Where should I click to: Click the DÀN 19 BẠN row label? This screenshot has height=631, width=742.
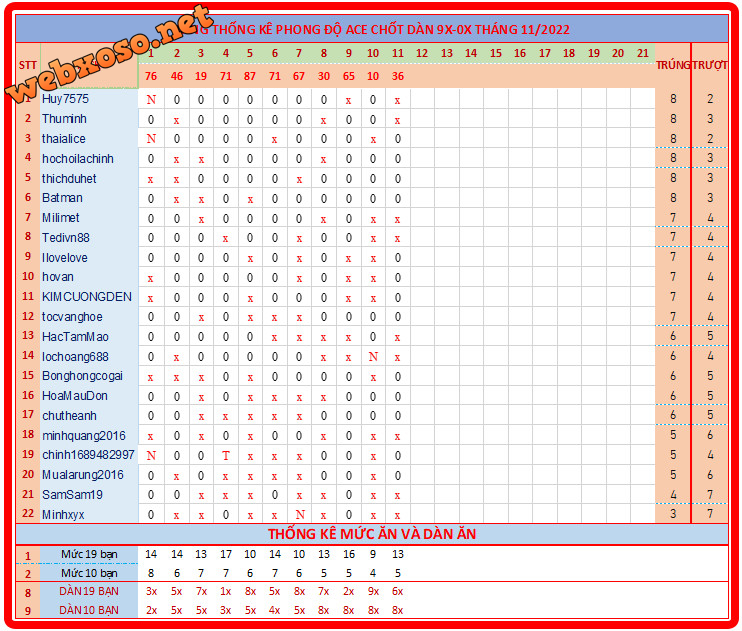coord(89,591)
